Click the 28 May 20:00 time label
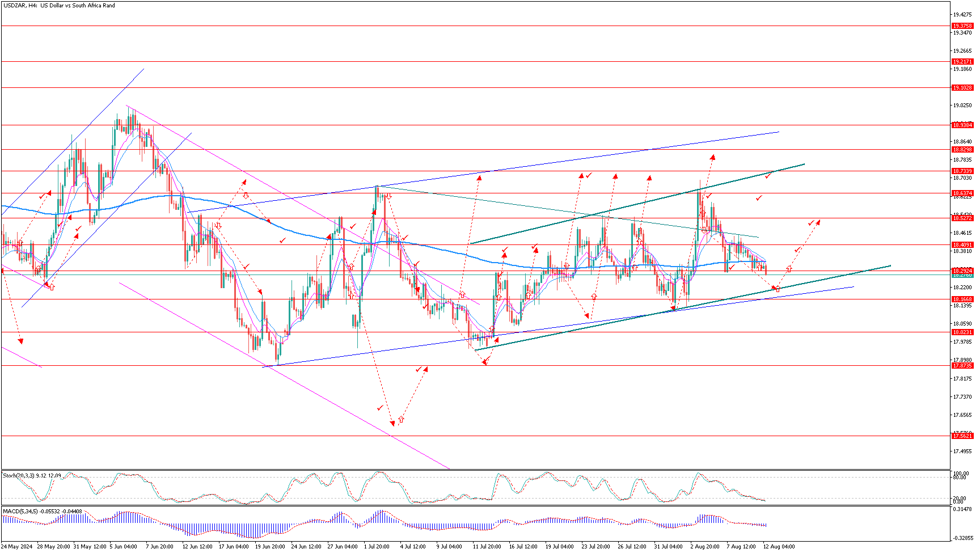The width and height of the screenshot is (980, 553). click(x=54, y=547)
